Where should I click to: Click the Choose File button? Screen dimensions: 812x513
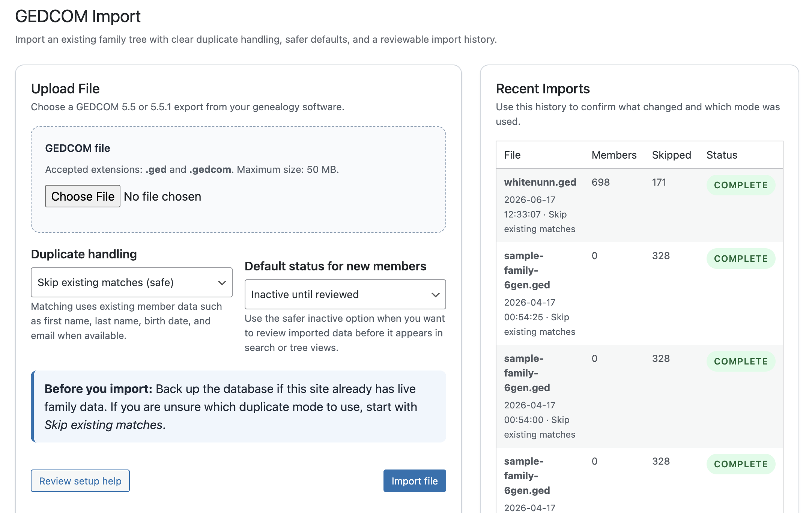(x=83, y=196)
